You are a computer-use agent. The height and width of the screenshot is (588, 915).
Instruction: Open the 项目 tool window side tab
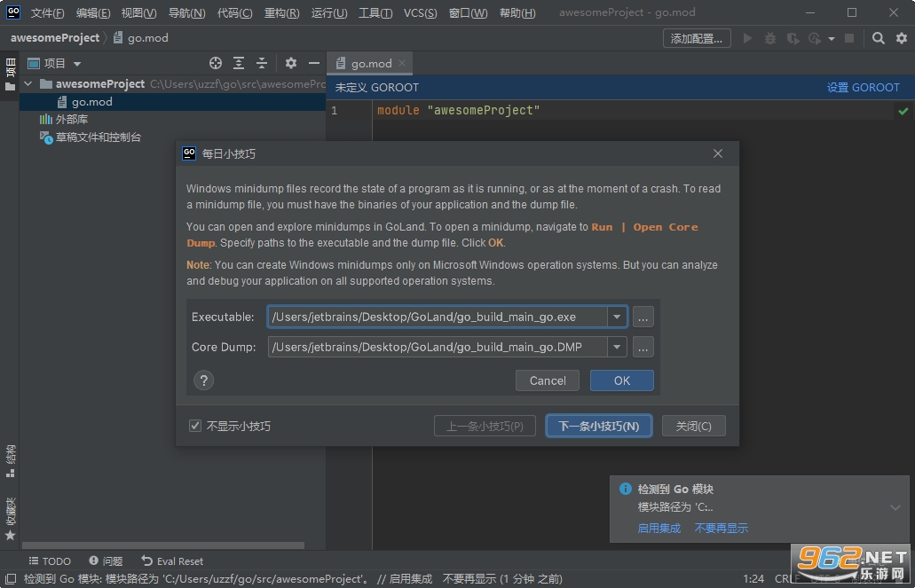[x=10, y=74]
